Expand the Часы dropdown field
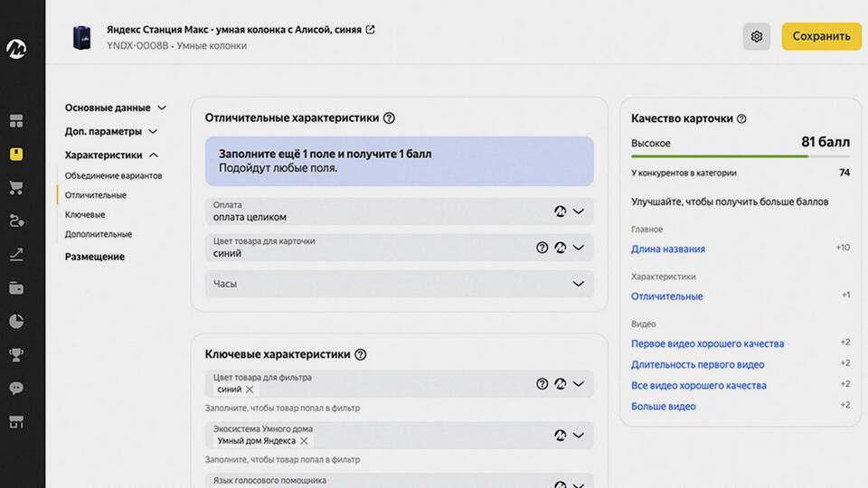The height and width of the screenshot is (488, 868). click(579, 284)
